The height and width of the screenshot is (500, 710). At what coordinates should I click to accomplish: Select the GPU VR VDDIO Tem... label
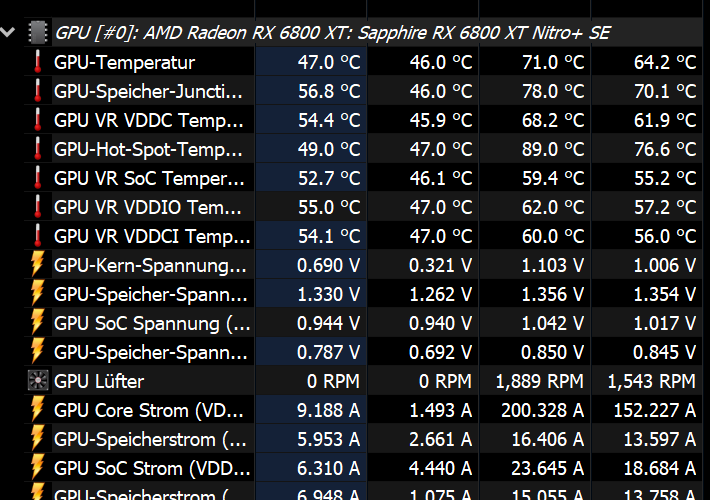(x=148, y=207)
